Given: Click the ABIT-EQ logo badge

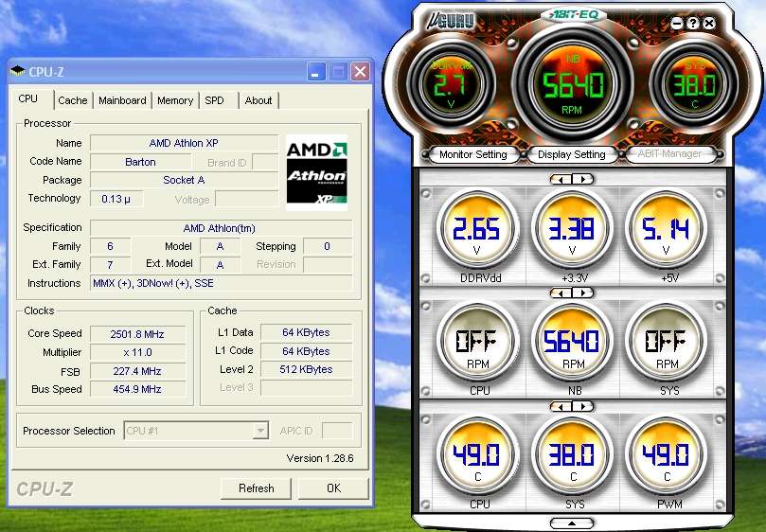Looking at the screenshot, I should [574, 14].
